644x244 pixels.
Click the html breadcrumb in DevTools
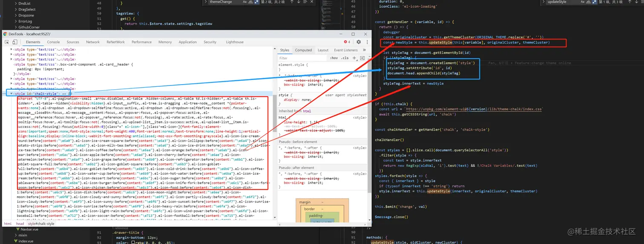(7, 224)
